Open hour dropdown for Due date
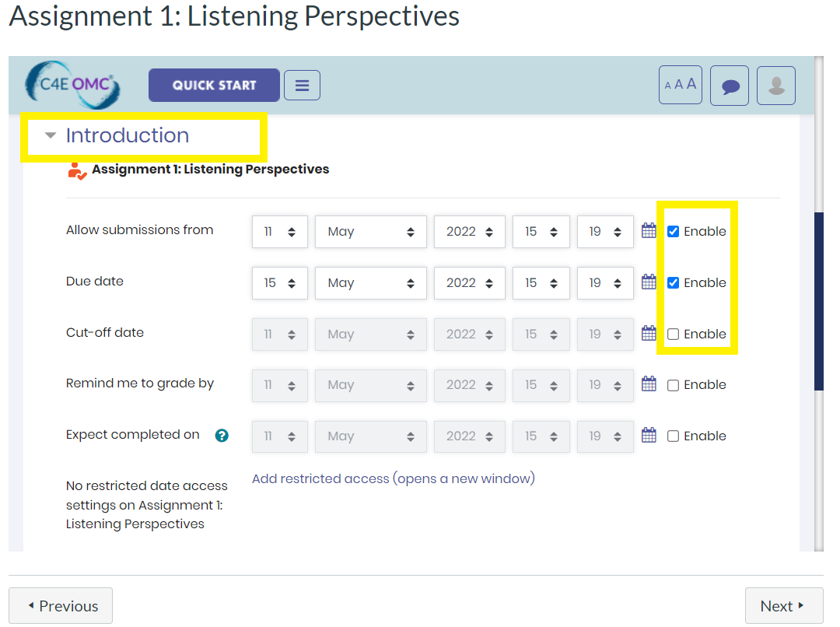 click(x=541, y=283)
